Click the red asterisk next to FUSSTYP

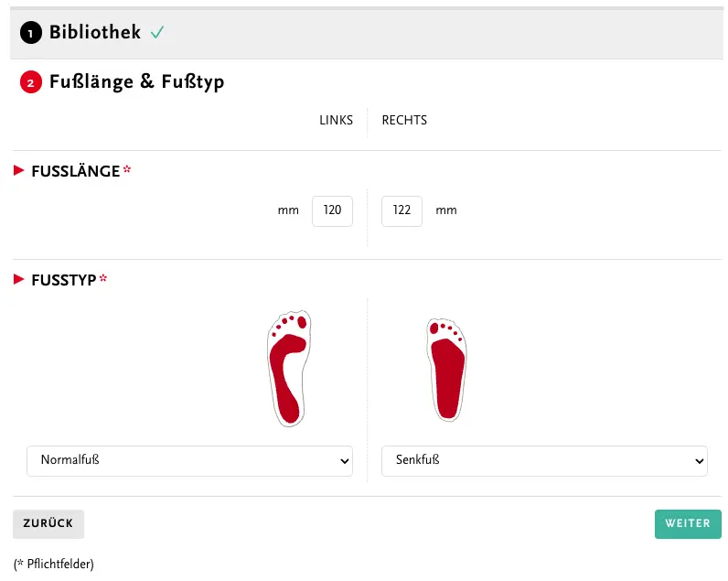pos(103,279)
